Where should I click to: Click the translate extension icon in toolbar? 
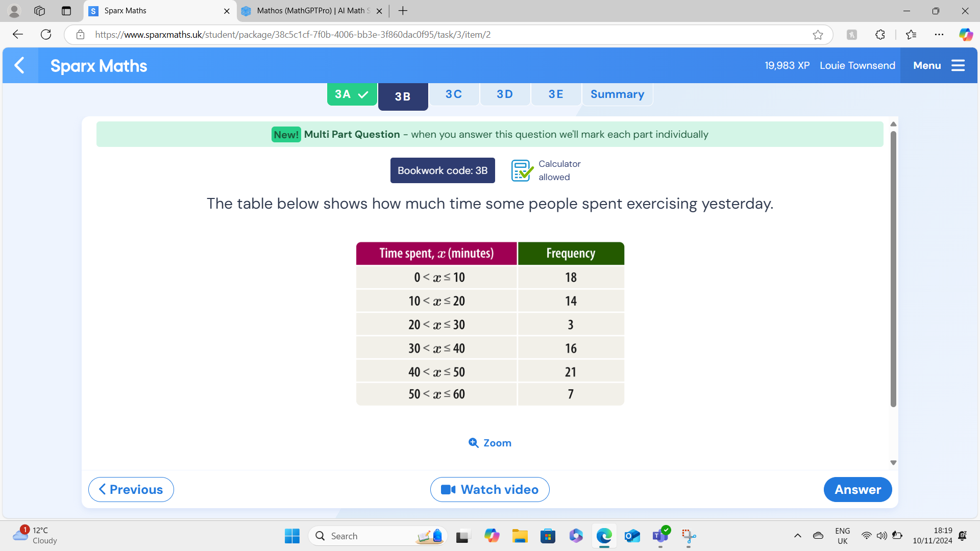click(851, 35)
